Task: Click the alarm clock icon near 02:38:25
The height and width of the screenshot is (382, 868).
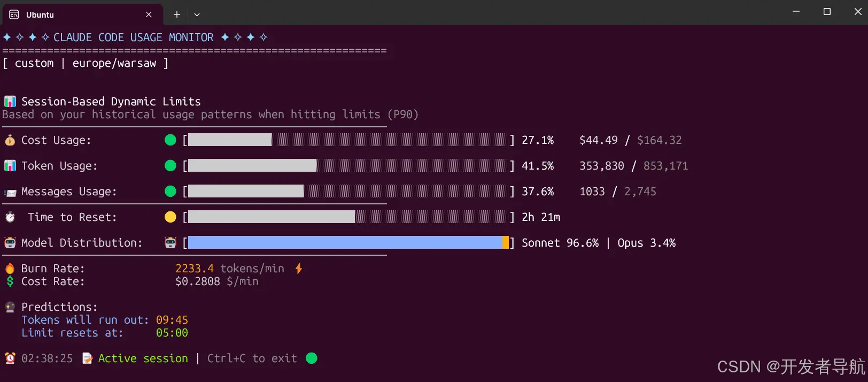Action: pos(10,358)
